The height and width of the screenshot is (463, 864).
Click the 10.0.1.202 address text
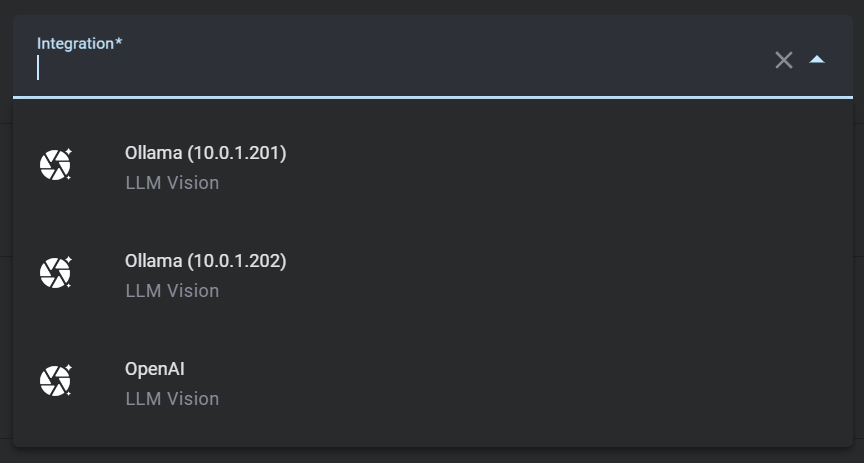236,261
